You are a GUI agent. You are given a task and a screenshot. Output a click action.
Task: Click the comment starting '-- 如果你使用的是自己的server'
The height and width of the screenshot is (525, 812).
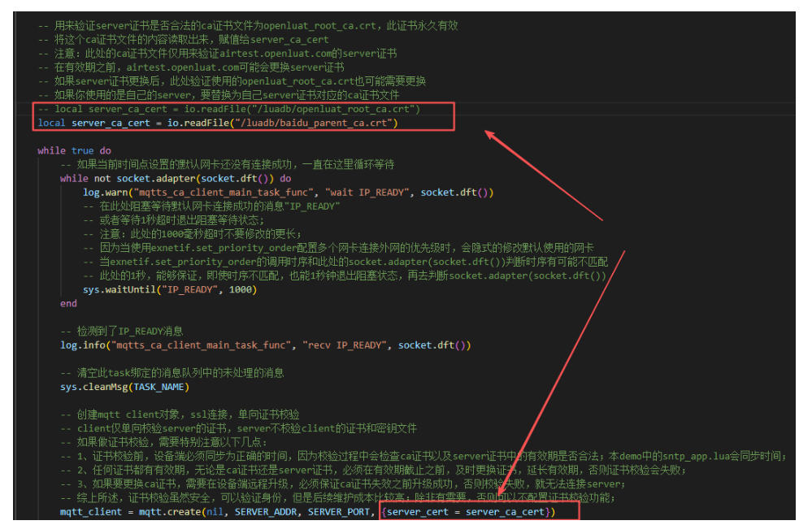click(218, 95)
